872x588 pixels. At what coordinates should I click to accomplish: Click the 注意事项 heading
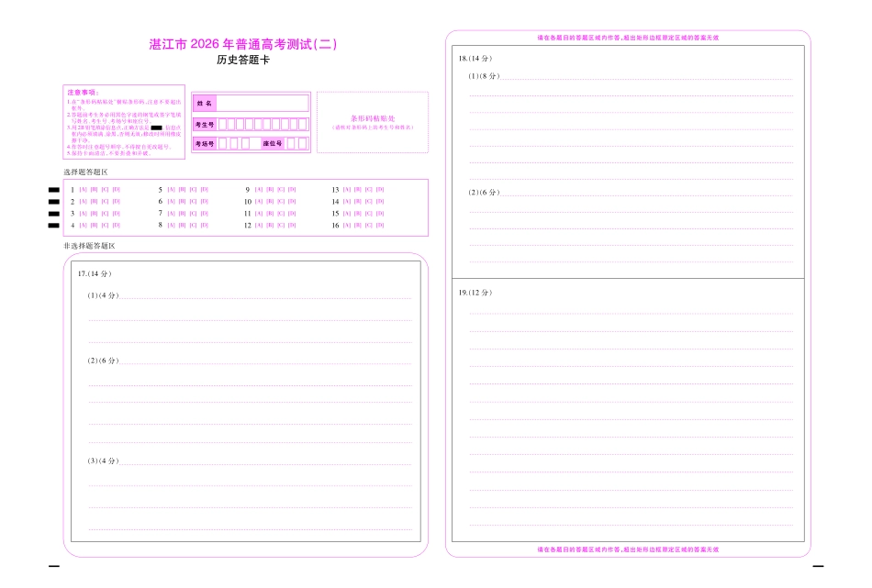pyautogui.click(x=83, y=93)
